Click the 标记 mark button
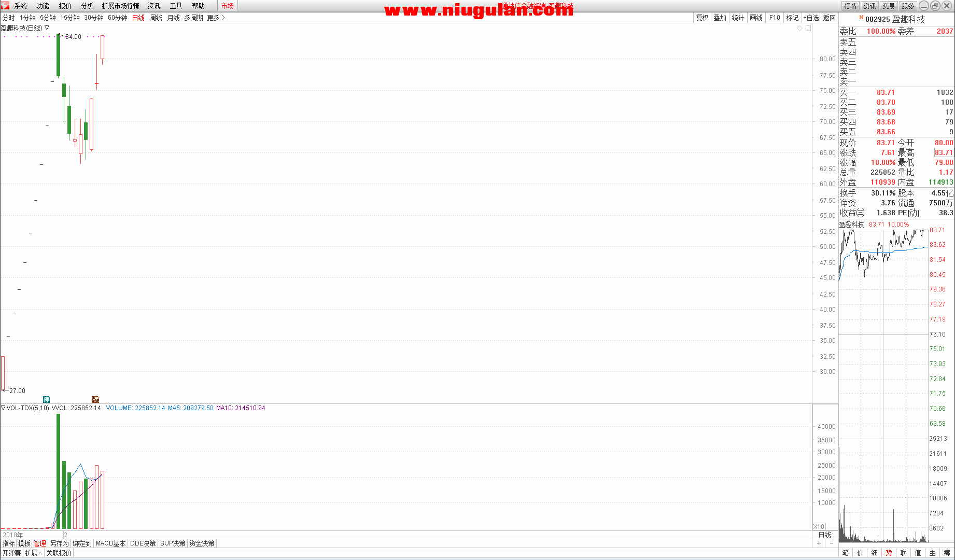Screen dimensions: 955x560 (793, 18)
